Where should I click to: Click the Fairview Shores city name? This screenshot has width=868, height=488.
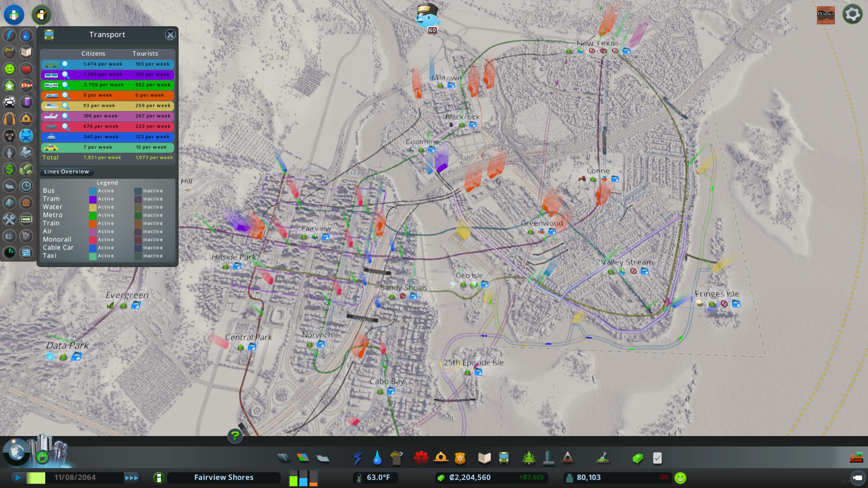(224, 478)
